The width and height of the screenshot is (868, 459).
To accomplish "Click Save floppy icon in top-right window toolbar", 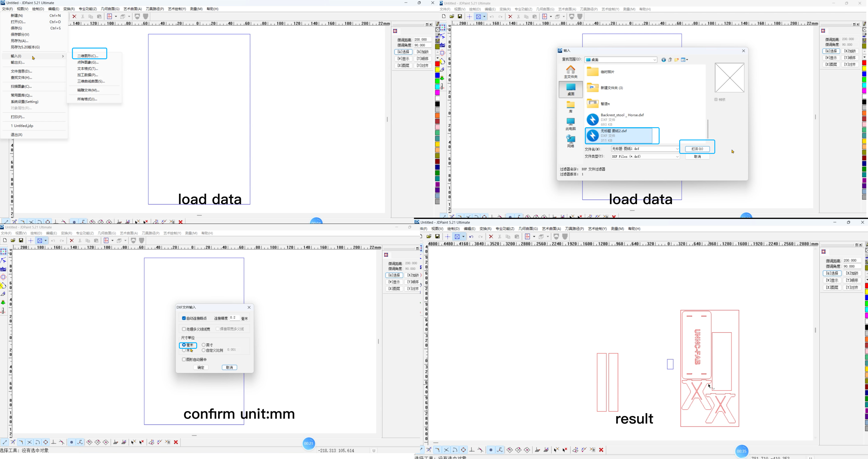I will 460,16.
